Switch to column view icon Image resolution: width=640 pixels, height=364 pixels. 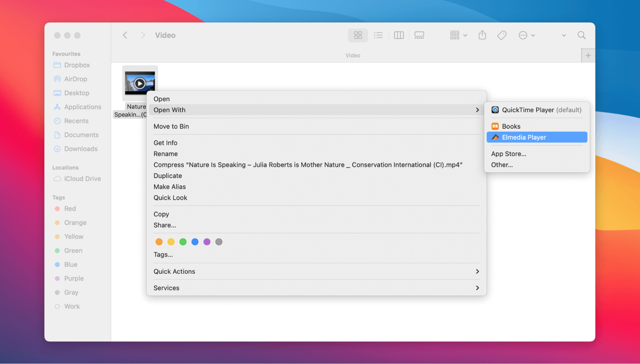coord(399,35)
